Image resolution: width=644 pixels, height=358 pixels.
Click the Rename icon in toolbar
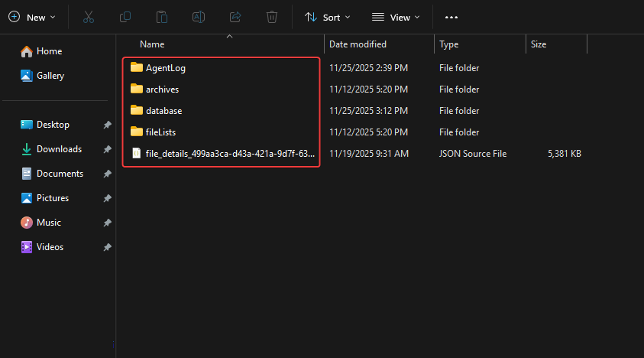(x=199, y=17)
